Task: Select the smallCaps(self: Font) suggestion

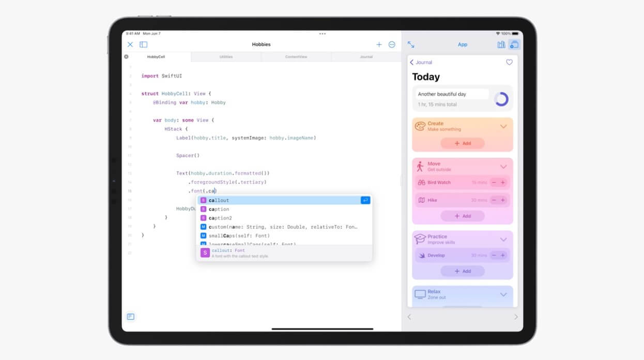Action: click(x=284, y=235)
